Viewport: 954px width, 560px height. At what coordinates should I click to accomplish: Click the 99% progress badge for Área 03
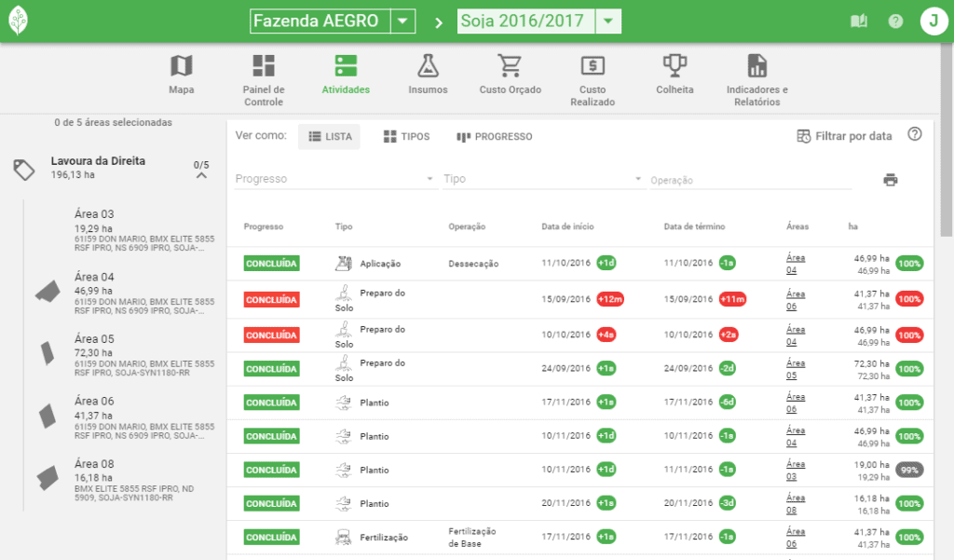[x=908, y=470]
